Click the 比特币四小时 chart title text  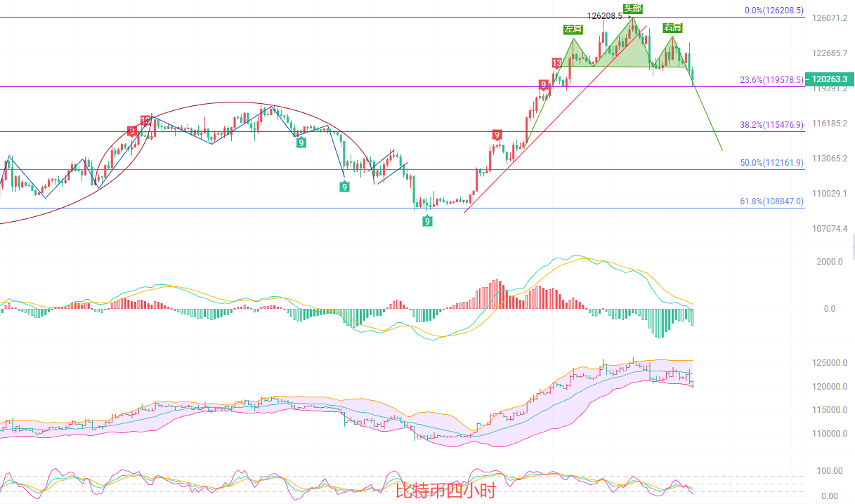(445, 491)
